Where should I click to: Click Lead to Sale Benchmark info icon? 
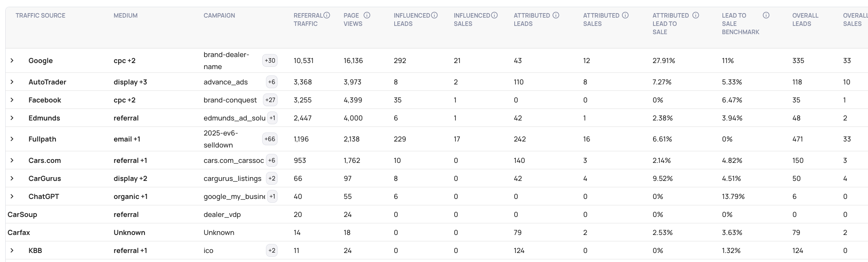[x=766, y=15]
